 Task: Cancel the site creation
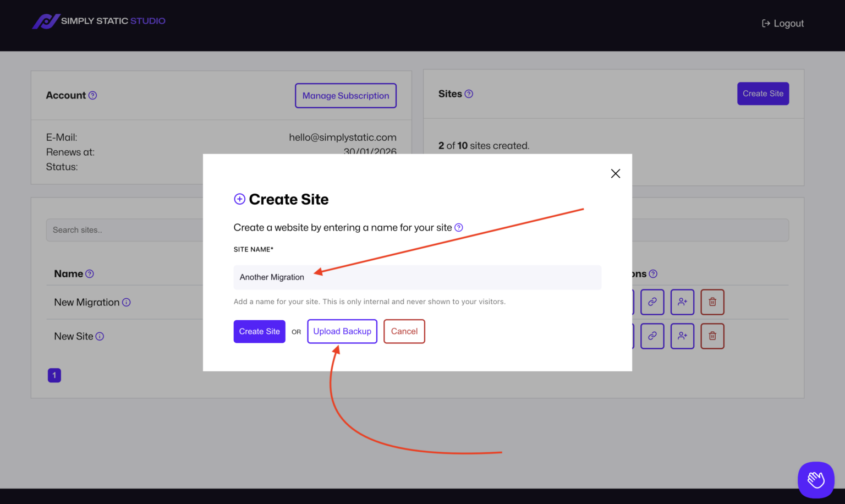tap(404, 331)
